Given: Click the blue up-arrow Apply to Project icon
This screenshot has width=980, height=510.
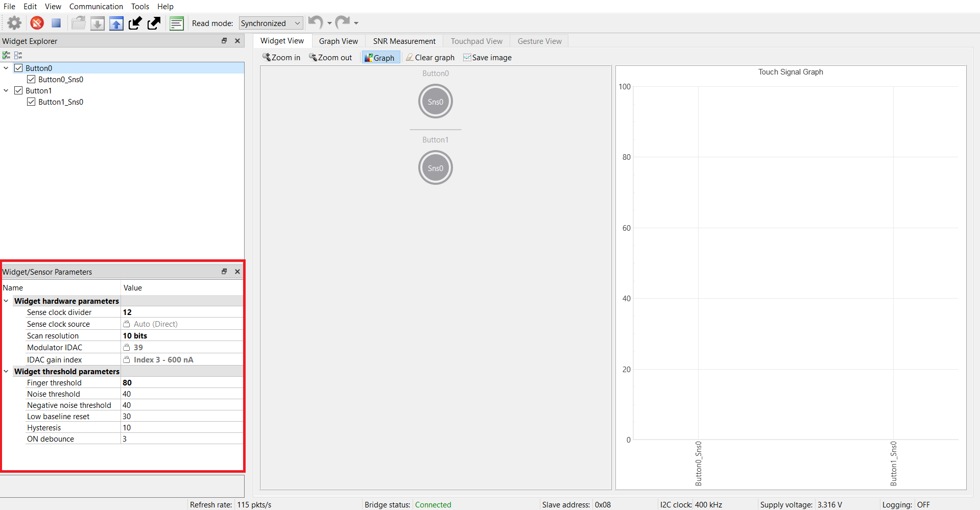Looking at the screenshot, I should [116, 23].
